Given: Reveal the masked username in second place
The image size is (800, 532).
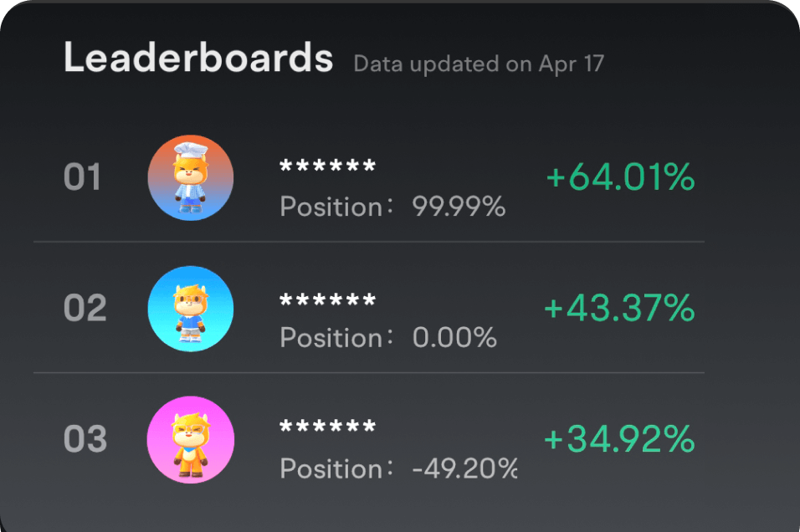Looking at the screenshot, I should (x=326, y=296).
